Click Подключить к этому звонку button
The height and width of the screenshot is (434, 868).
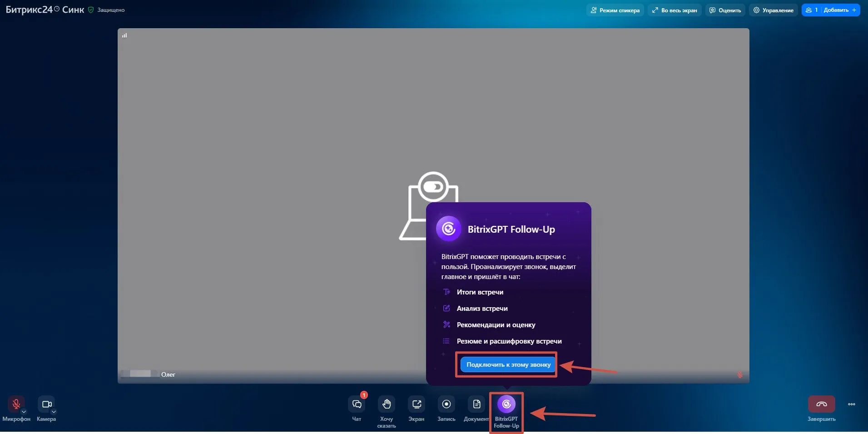click(x=508, y=364)
